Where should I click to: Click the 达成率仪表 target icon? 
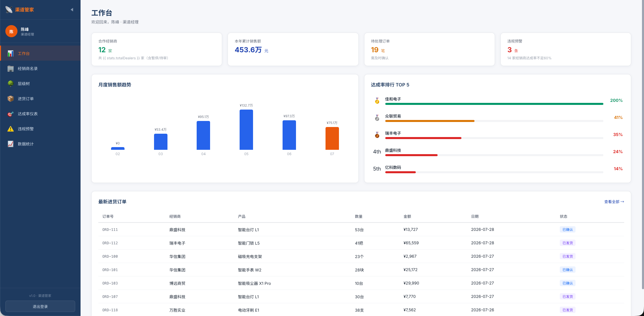[x=11, y=114]
